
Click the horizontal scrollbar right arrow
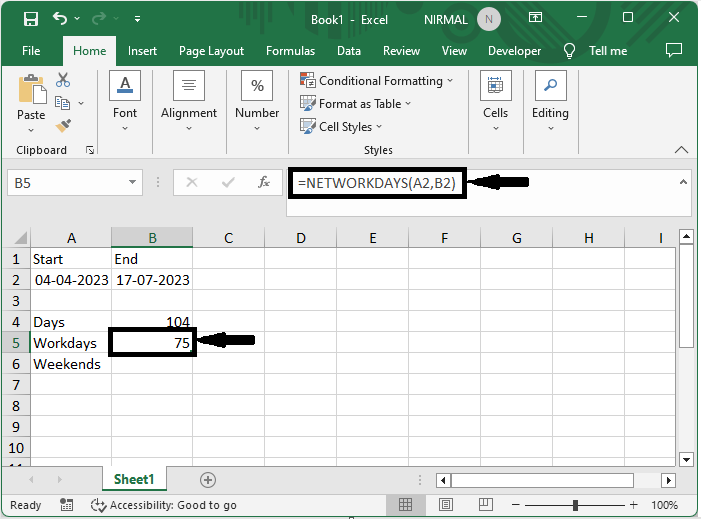click(668, 481)
